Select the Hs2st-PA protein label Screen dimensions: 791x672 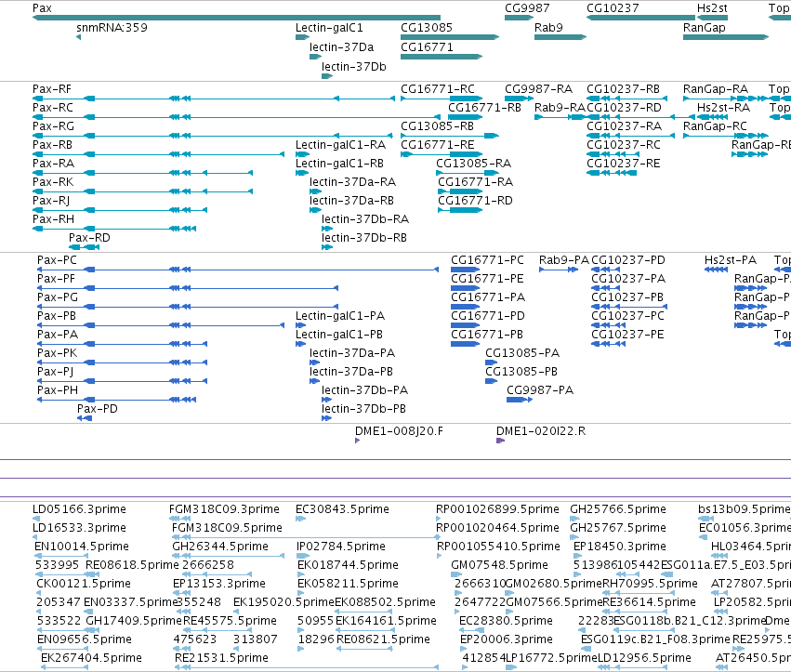[x=731, y=260]
